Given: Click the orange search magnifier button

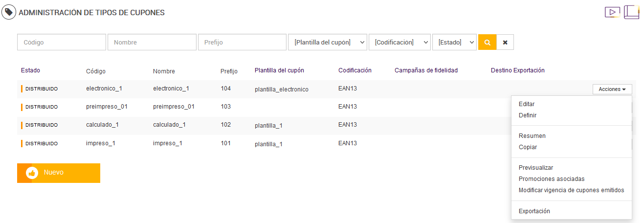Looking at the screenshot, I should pyautogui.click(x=487, y=42).
